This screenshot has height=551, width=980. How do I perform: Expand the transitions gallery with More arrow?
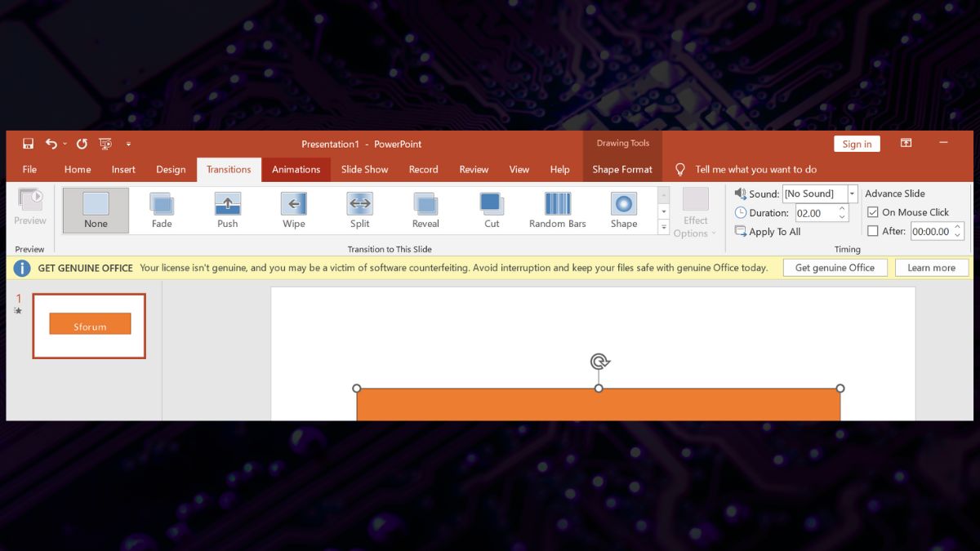[x=664, y=227]
